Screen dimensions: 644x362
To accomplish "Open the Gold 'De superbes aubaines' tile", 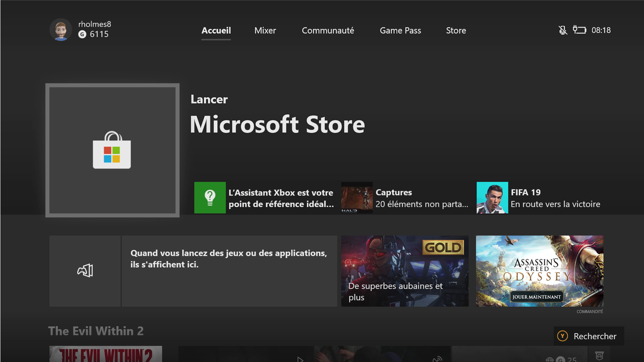I will pyautogui.click(x=405, y=271).
